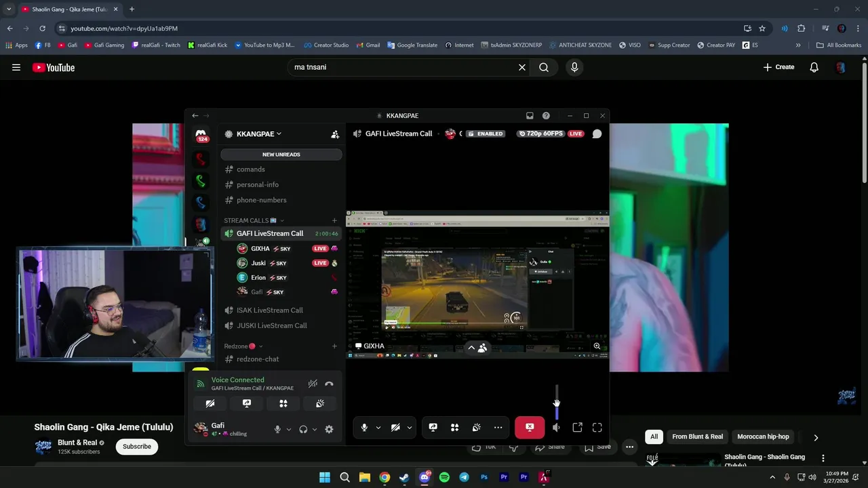Toggle noise suppression icon in voice panel
Viewport: 868px width, 488px height.
coord(313,384)
